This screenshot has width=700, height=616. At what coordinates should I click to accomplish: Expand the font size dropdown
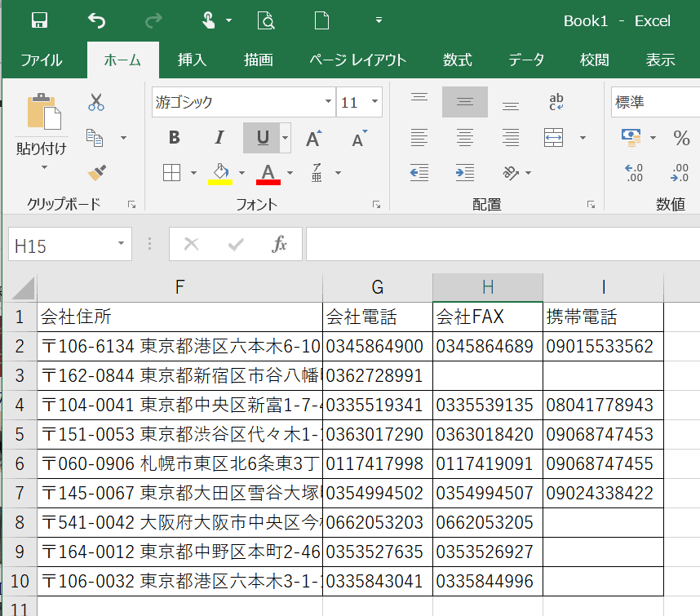coord(374,102)
